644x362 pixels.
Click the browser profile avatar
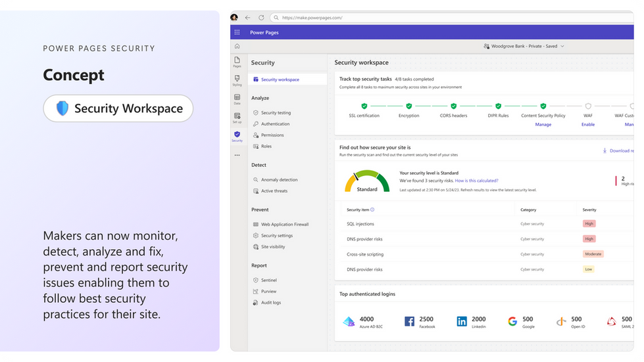click(x=234, y=17)
